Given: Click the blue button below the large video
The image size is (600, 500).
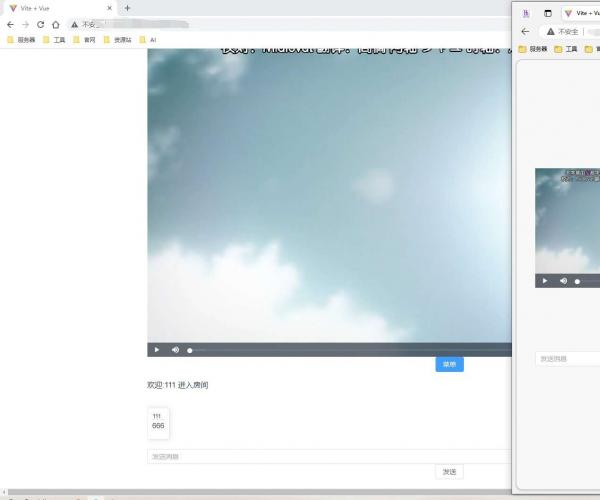Looking at the screenshot, I should click(450, 364).
